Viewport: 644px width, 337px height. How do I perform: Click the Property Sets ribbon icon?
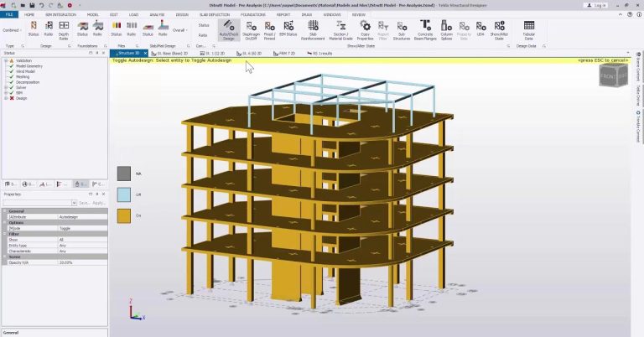464,30
